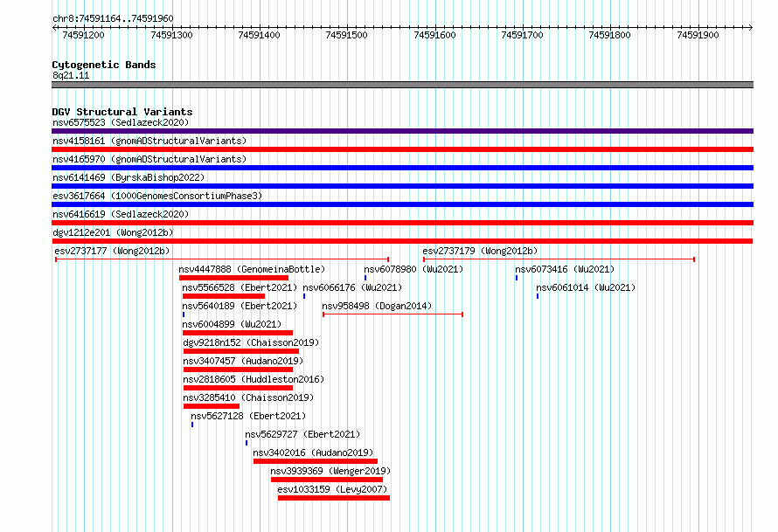Select the red bar under dgv9218n152

(x=241, y=351)
